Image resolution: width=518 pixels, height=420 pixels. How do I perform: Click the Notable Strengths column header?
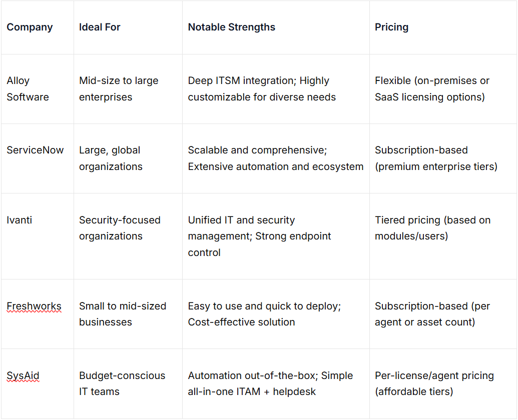pyautogui.click(x=231, y=27)
